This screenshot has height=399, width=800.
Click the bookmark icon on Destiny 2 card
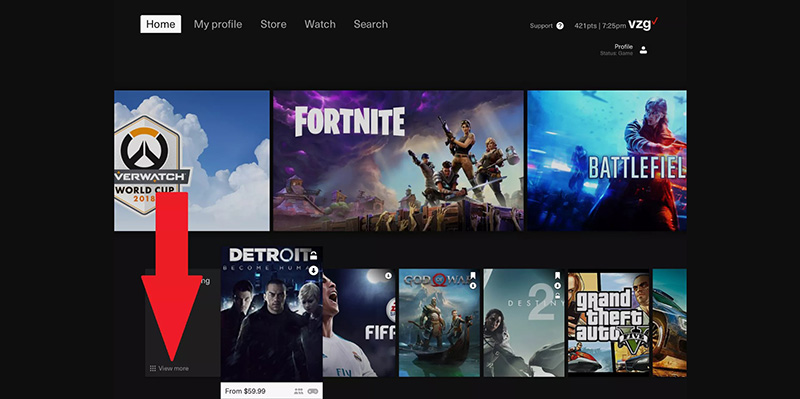(557, 276)
